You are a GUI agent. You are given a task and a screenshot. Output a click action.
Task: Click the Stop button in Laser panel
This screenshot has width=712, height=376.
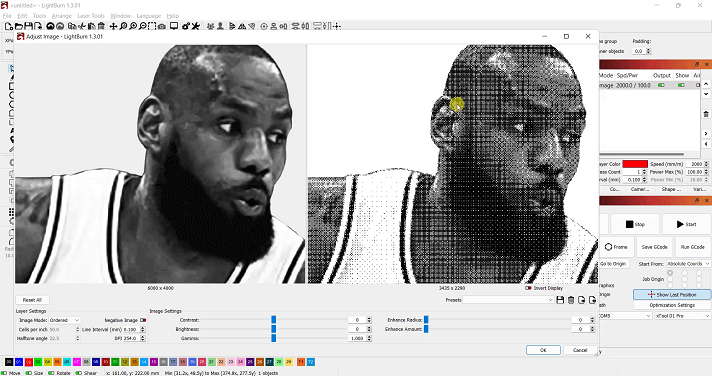635,224
